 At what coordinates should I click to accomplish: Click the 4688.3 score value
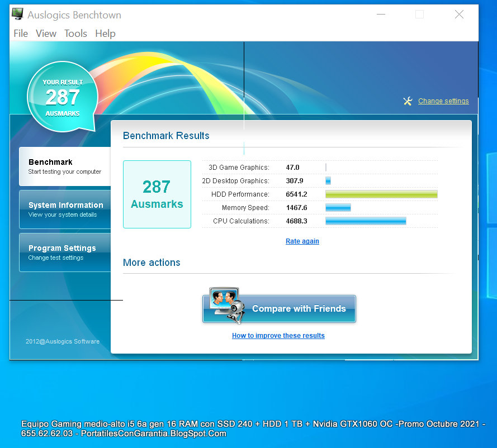pos(296,221)
